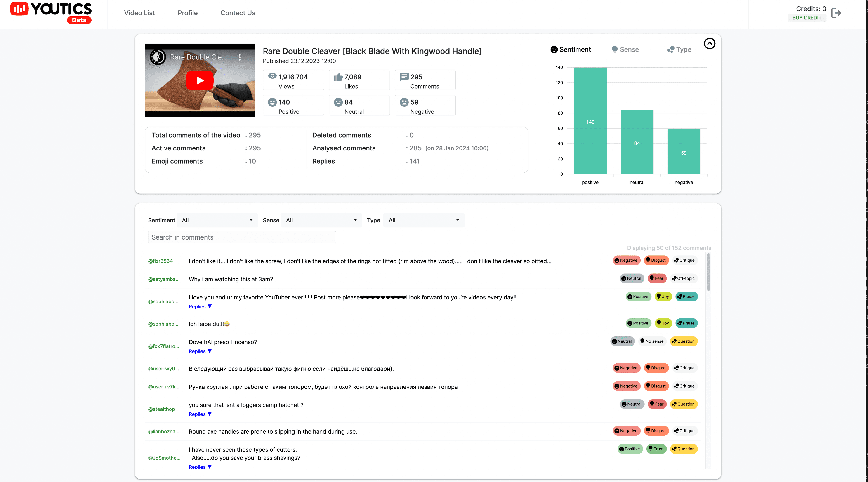
Task: Click the Youtics Beta logo
Action: 51,13
